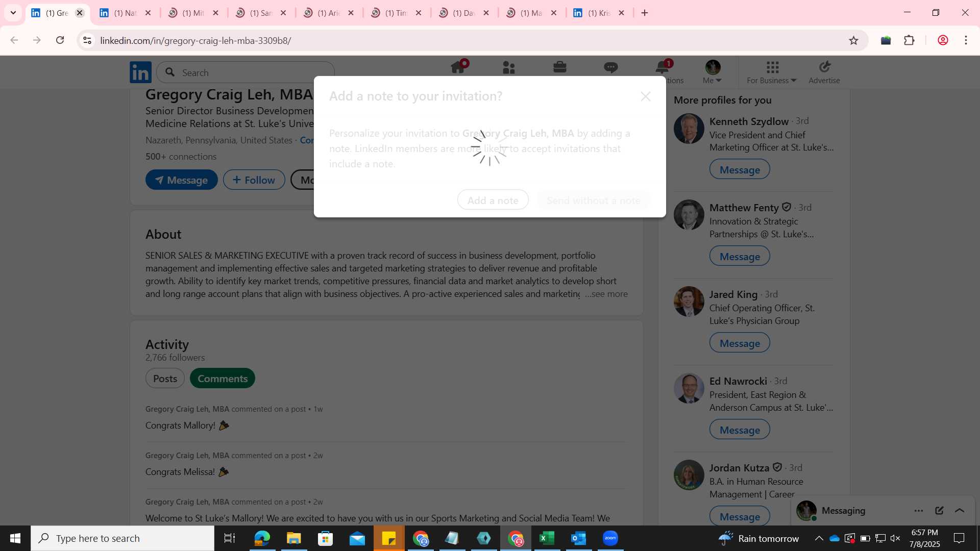Screen dimensions: 980x551
Task: Show hidden system tray icons
Action: [x=819, y=538]
